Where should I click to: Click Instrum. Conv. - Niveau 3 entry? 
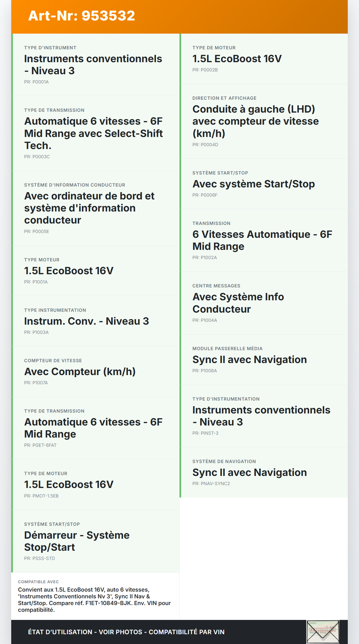click(x=86, y=321)
